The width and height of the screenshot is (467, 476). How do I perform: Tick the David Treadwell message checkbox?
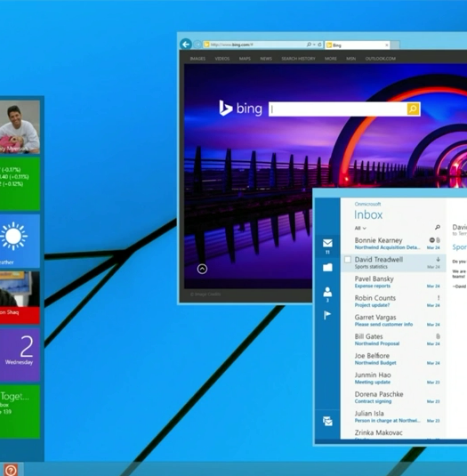348,260
